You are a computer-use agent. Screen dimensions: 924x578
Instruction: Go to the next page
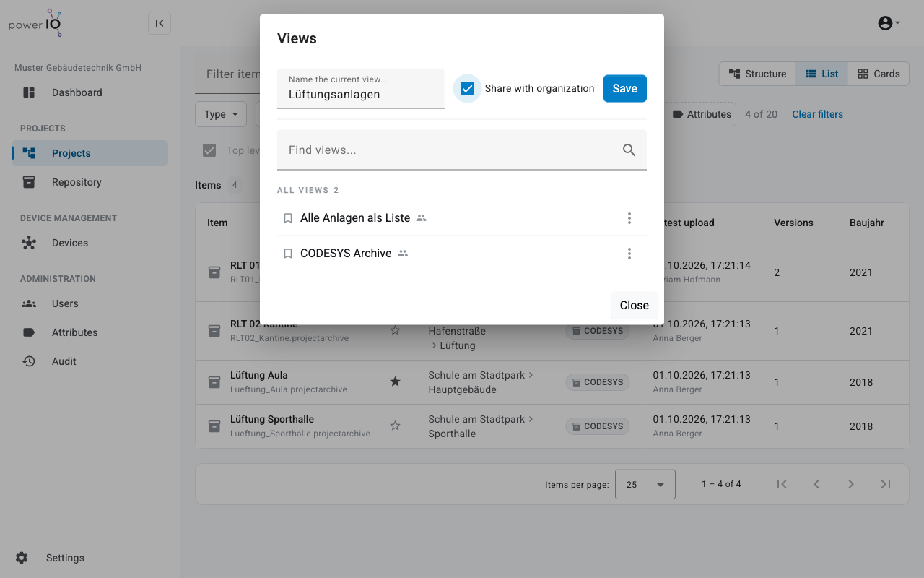[851, 484]
